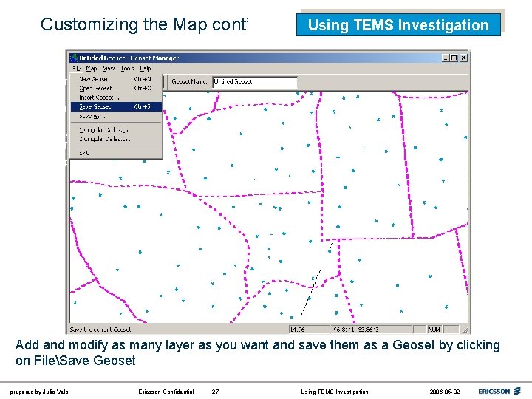Screen dimensions: 532x399
Task: Open the Tools menu
Action: point(127,69)
